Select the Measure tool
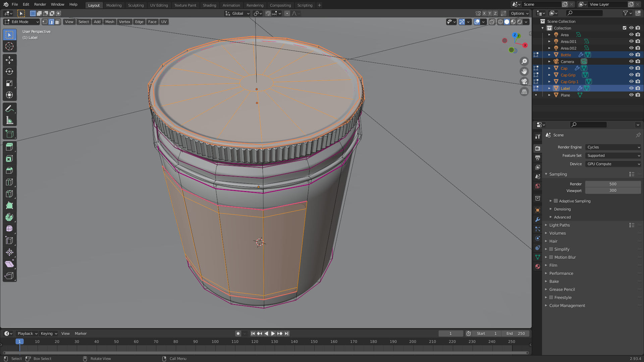This screenshot has width=644, height=362. point(9,120)
